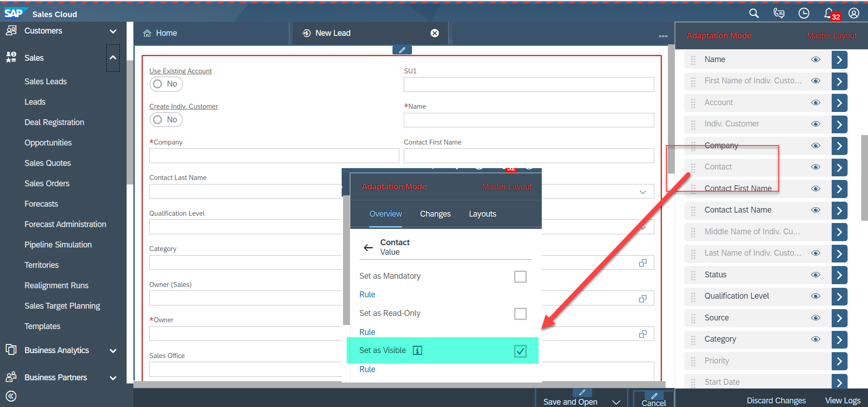Click the sidebar vertical scrollbar
Screen dimensions: 868x407
point(130,122)
